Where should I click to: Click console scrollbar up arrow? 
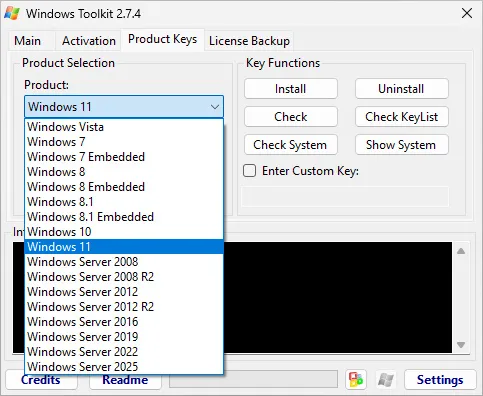pos(461,251)
